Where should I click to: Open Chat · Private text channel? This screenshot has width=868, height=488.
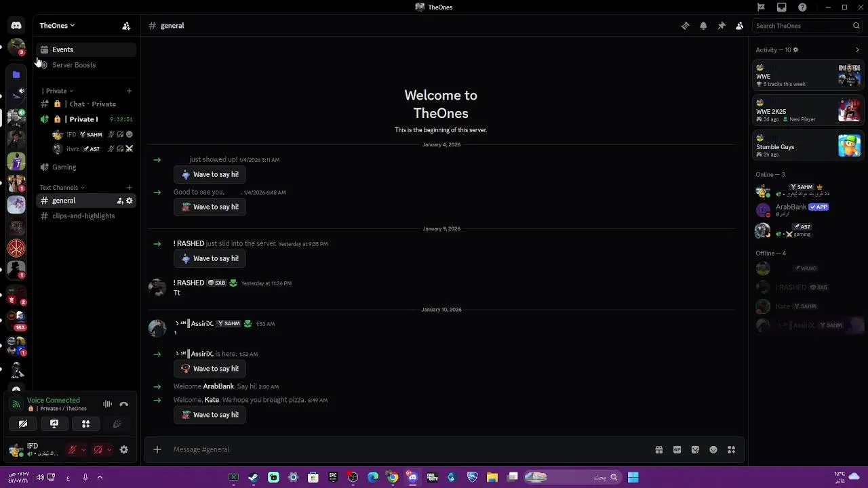click(86, 104)
